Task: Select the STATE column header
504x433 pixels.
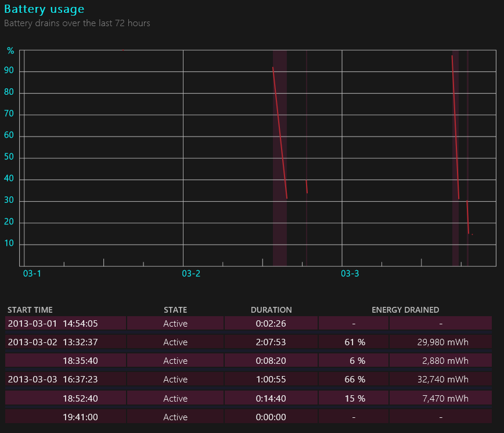Action: (x=175, y=310)
